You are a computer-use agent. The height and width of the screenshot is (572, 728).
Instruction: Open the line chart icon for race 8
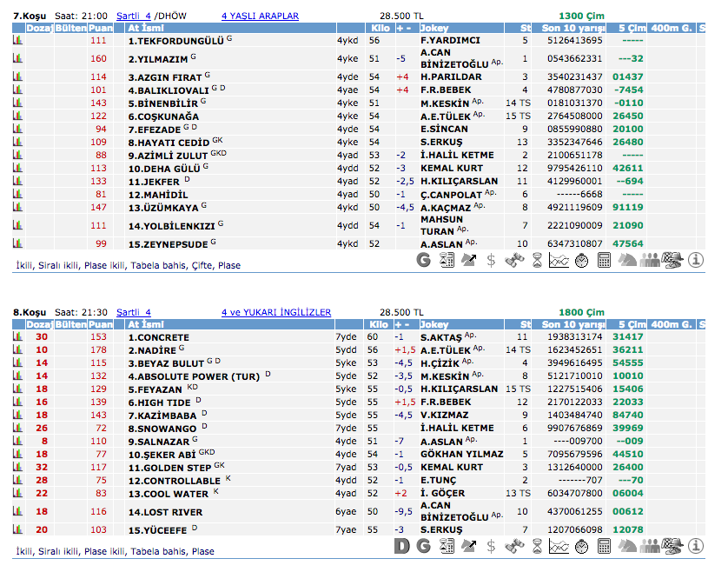click(x=559, y=546)
